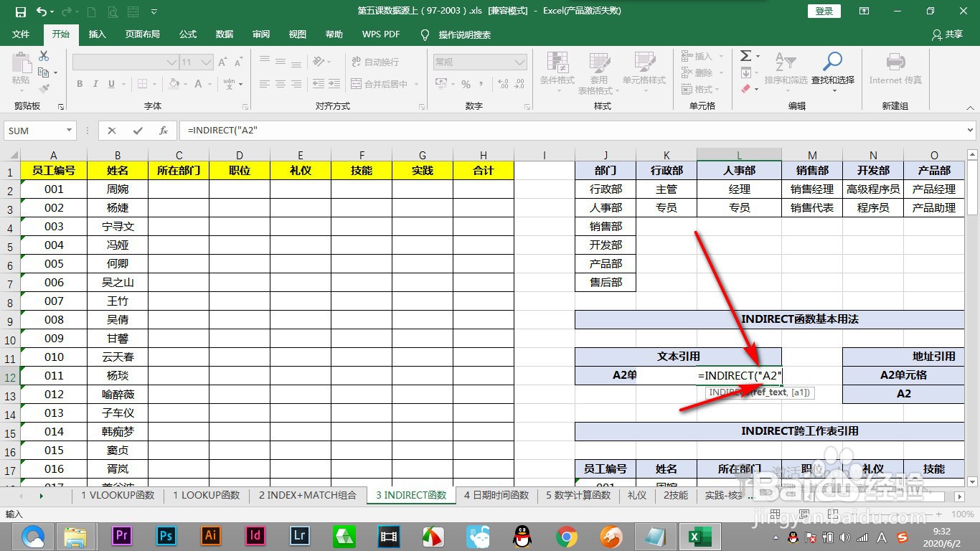
Task: Open the 4 日期时间函数 sheet tab
Action: point(496,495)
